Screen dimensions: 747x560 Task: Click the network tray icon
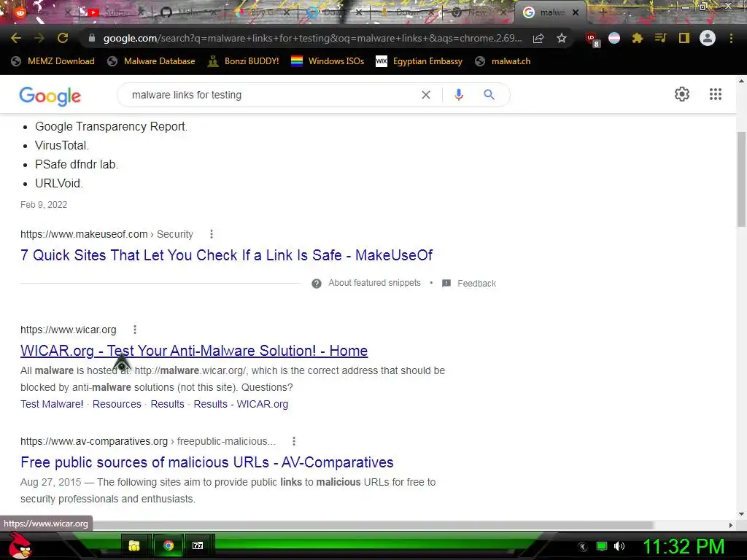602,546
